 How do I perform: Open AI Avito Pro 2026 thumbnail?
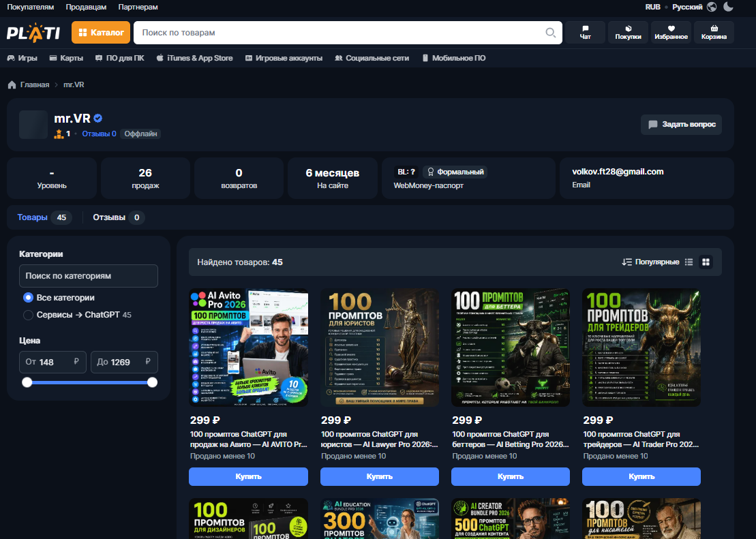(x=248, y=348)
